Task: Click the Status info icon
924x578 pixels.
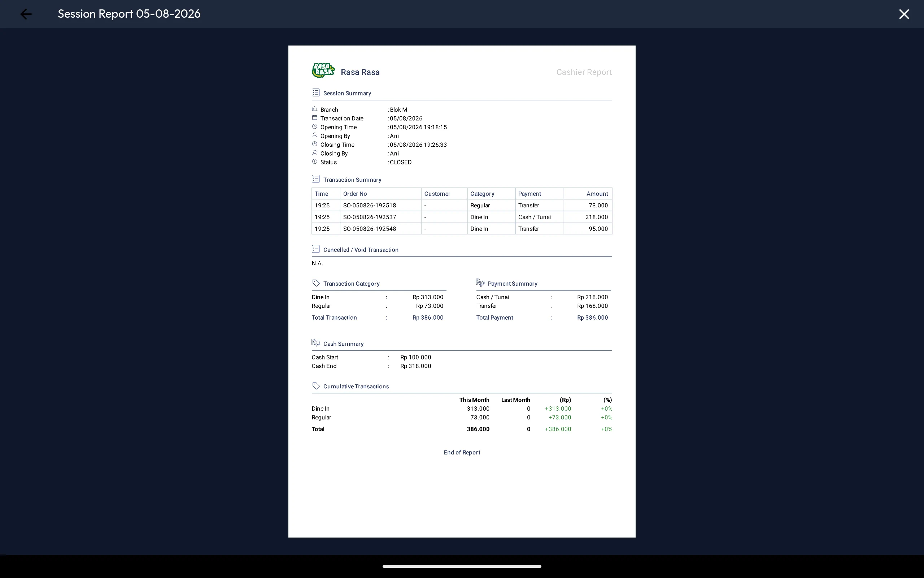Action: click(x=315, y=162)
